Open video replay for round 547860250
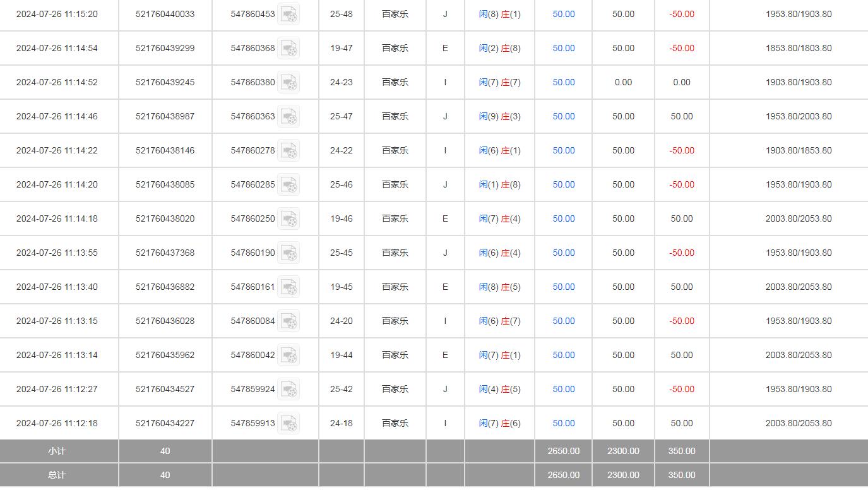 click(x=288, y=218)
